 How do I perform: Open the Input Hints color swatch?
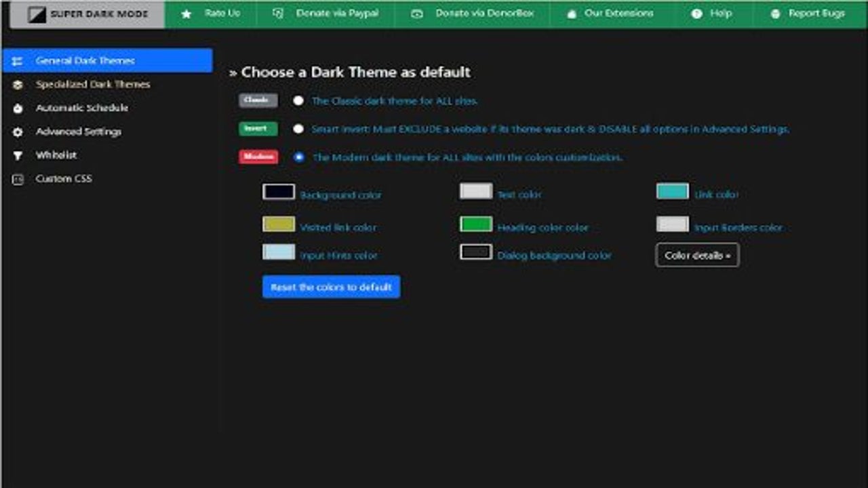[x=279, y=252]
